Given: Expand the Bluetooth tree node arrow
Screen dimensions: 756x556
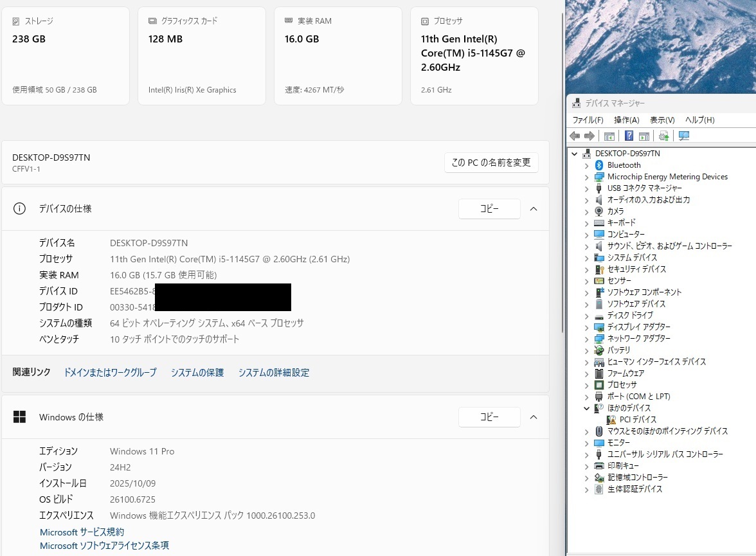Looking at the screenshot, I should pos(586,165).
